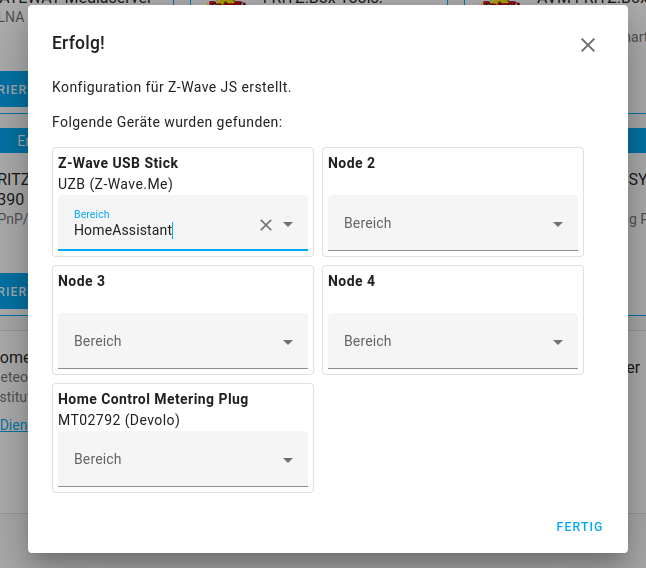Open the Z-Wave USB Stick area dropdown arrow
This screenshot has height=568, width=646.
click(x=288, y=225)
